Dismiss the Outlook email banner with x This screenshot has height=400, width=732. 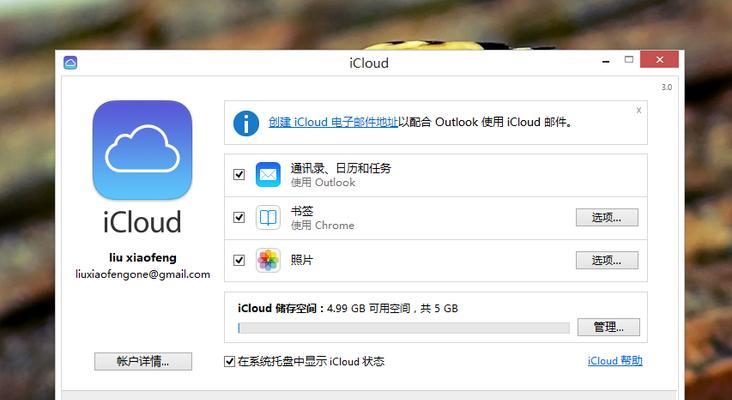[x=639, y=110]
